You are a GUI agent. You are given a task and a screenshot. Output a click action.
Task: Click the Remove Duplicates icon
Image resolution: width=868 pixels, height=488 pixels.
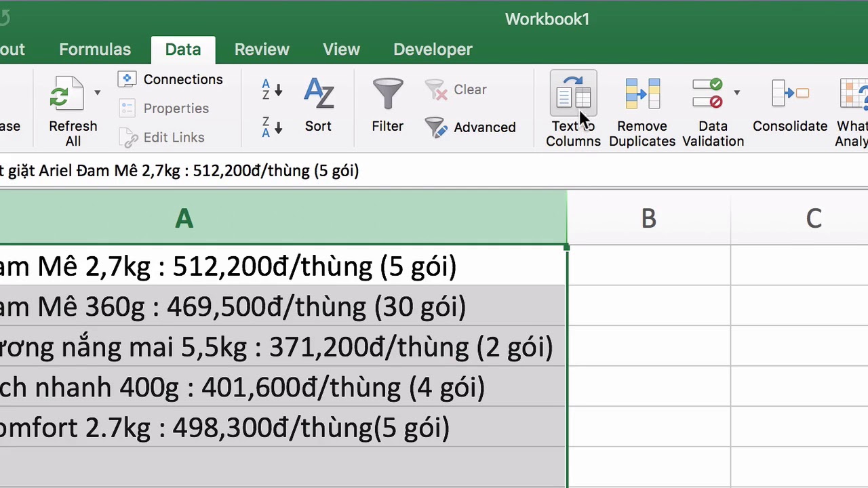click(642, 94)
